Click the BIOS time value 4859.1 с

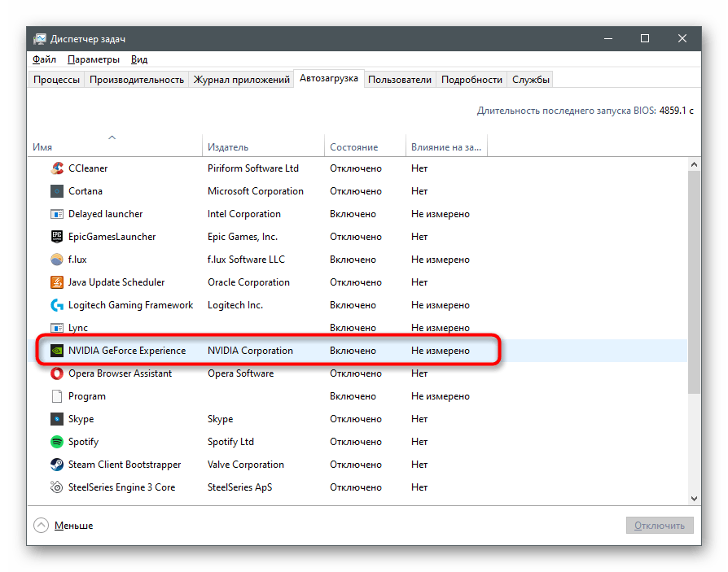point(676,111)
